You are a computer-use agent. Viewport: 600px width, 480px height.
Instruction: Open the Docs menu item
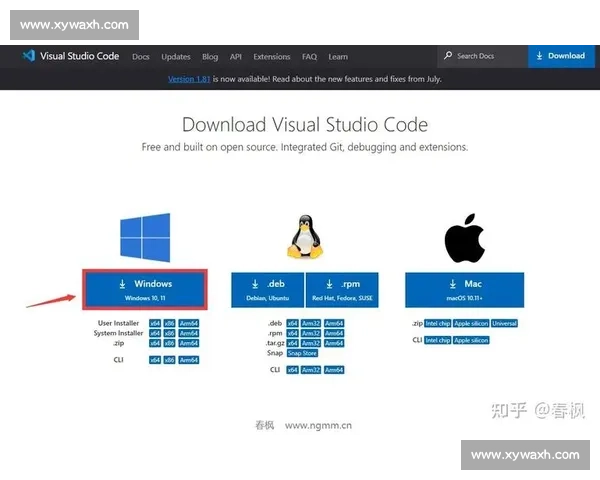[x=141, y=57]
